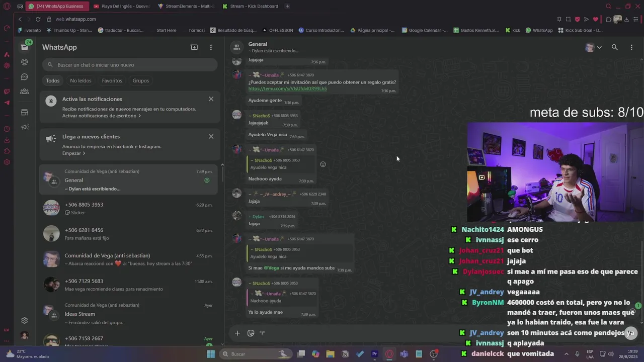Dismiss the Activa las notificaciones banner

pos(211,99)
